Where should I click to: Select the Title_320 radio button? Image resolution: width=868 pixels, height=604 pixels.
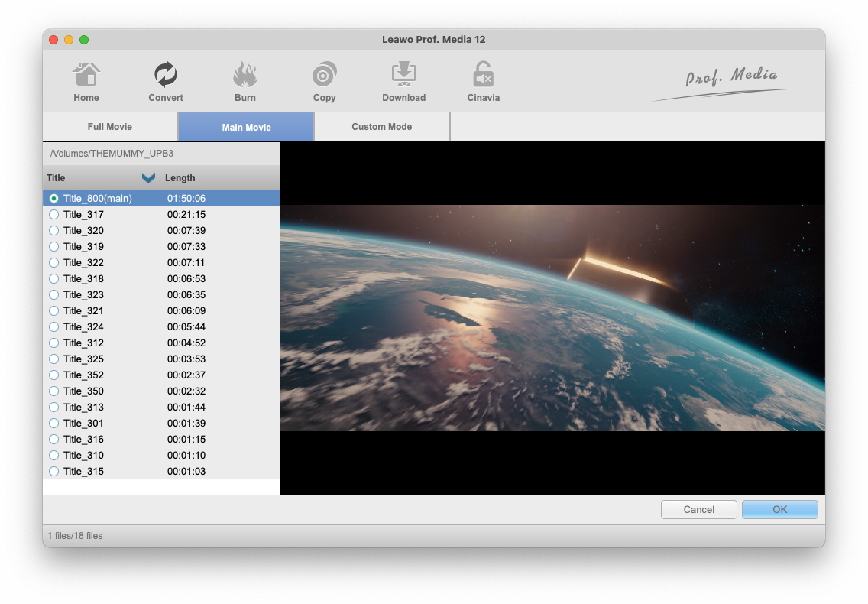53,231
